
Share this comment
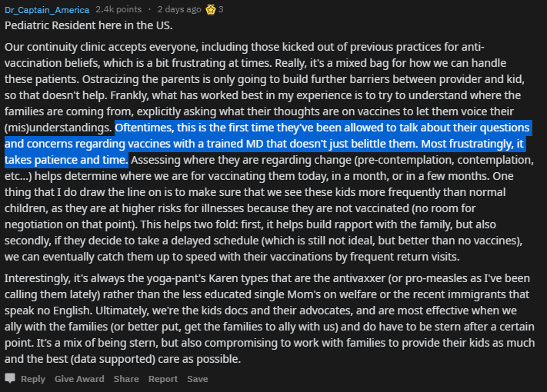coord(126,379)
